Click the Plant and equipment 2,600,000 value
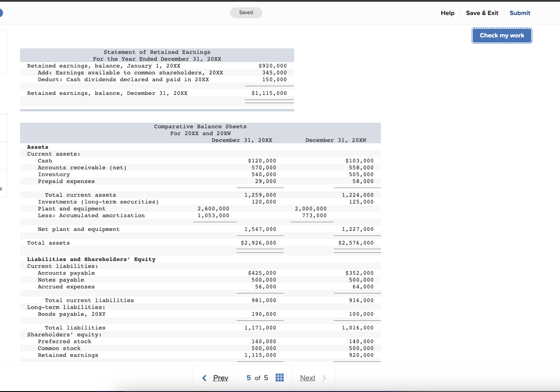This screenshot has height=392, width=560. point(213,209)
